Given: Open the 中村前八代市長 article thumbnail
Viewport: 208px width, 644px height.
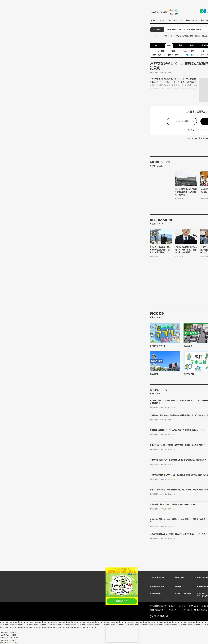Looking at the screenshot, I should 186,179.
